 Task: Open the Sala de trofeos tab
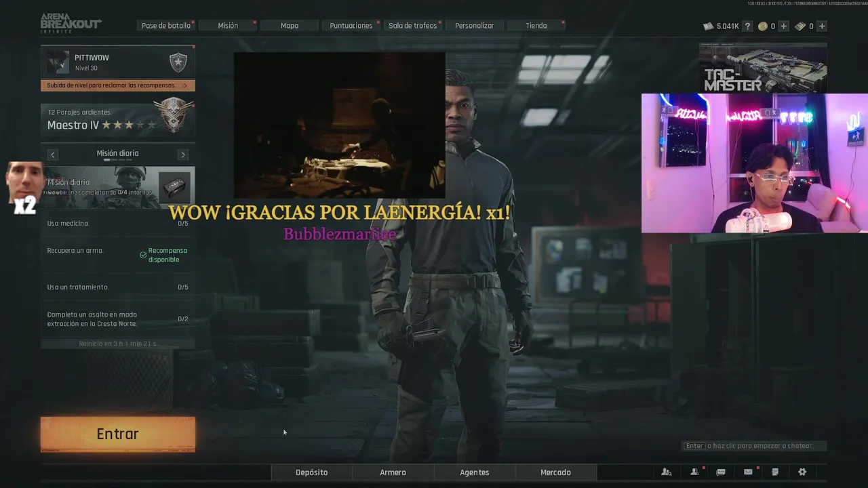click(x=412, y=26)
